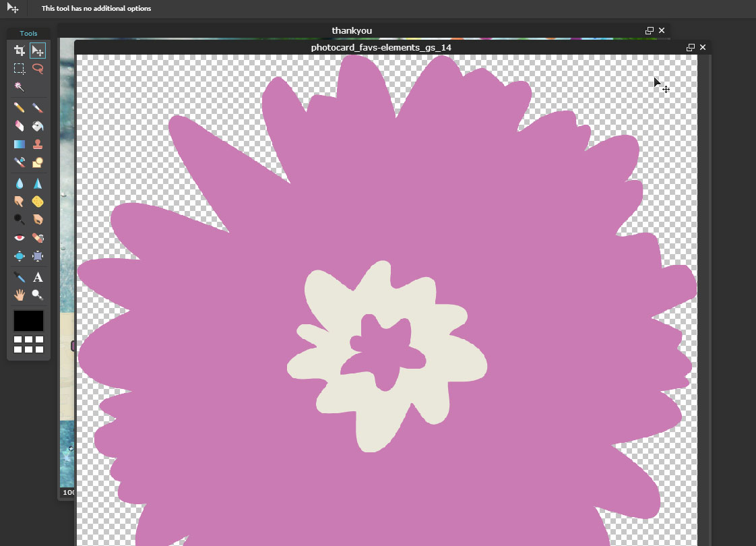Select the Crop tool
The image size is (756, 546).
[x=20, y=51]
